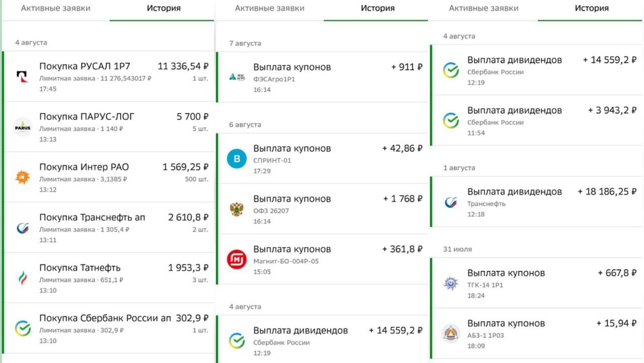Image resolution: width=644 pixels, height=363 pixels.
Task: Tap the logo beside the + 18 186,25 ₽ dividend
Action: point(451,202)
